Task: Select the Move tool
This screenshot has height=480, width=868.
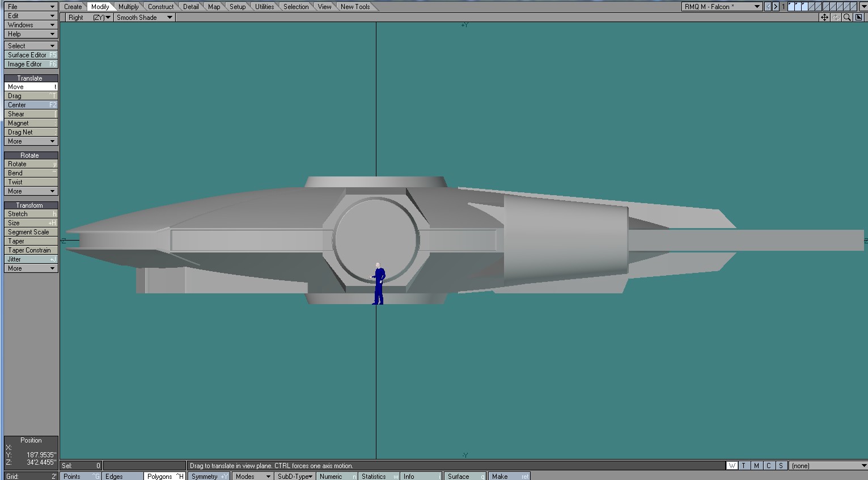Action: click(x=31, y=87)
